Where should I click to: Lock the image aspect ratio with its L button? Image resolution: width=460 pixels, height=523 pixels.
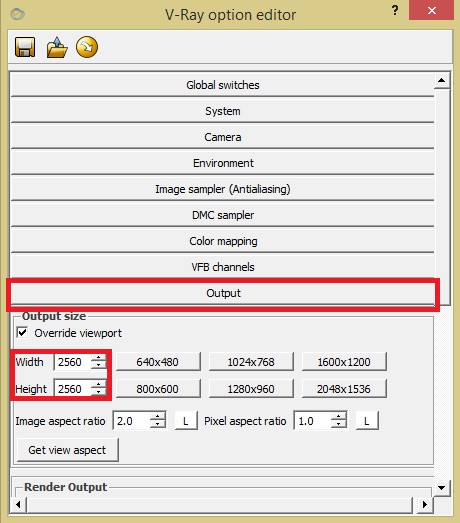click(x=186, y=421)
